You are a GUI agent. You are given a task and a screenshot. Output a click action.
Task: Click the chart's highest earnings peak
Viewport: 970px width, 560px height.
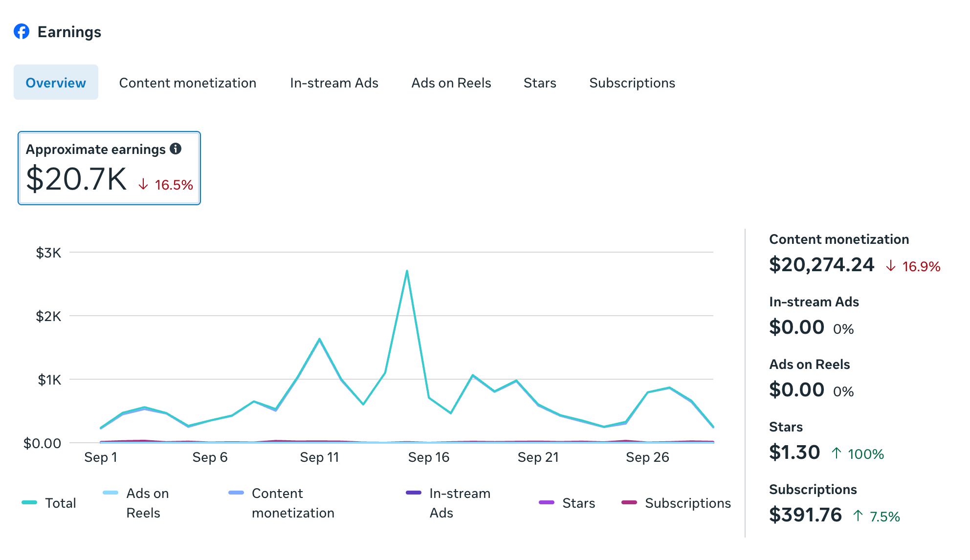[407, 271]
